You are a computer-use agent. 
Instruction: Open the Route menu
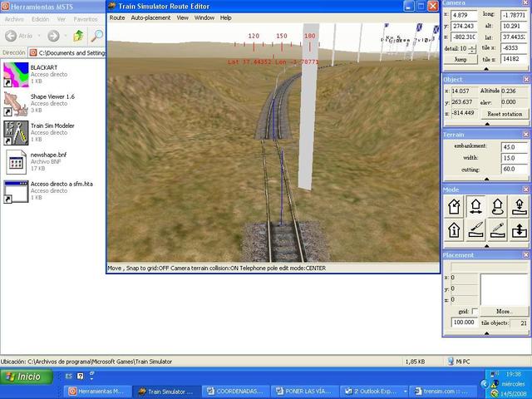[x=117, y=17]
